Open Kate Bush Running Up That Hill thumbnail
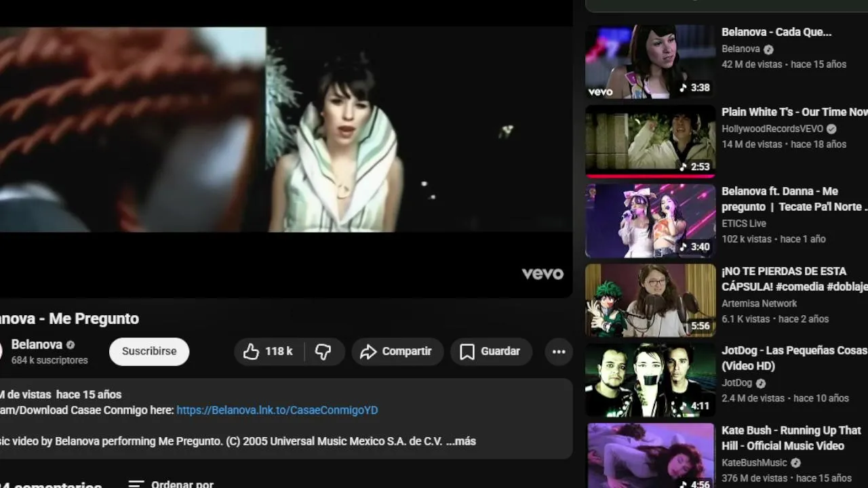Image resolution: width=868 pixels, height=488 pixels. [650, 455]
